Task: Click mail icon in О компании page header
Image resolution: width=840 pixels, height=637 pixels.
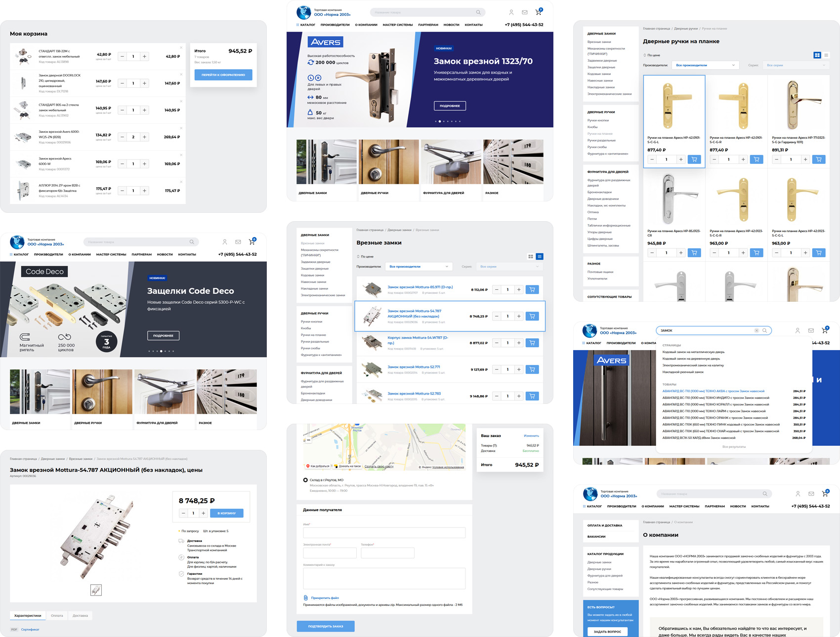Action: click(811, 494)
